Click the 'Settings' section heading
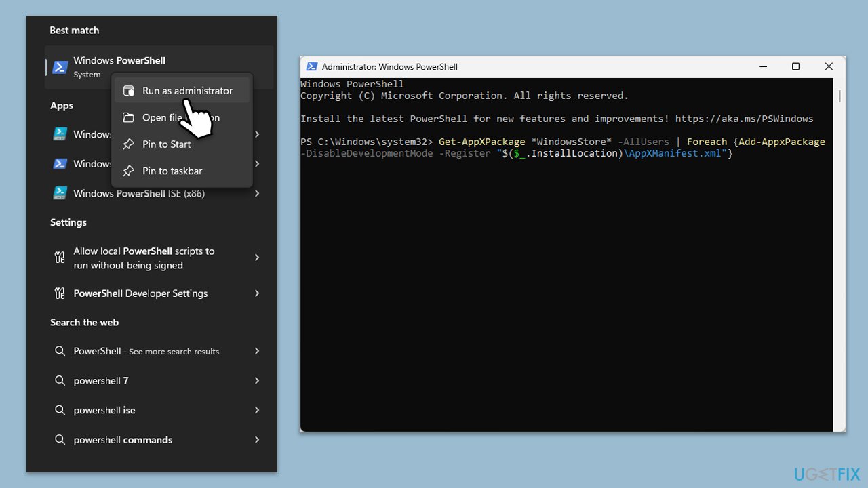The image size is (868, 488). click(x=68, y=222)
